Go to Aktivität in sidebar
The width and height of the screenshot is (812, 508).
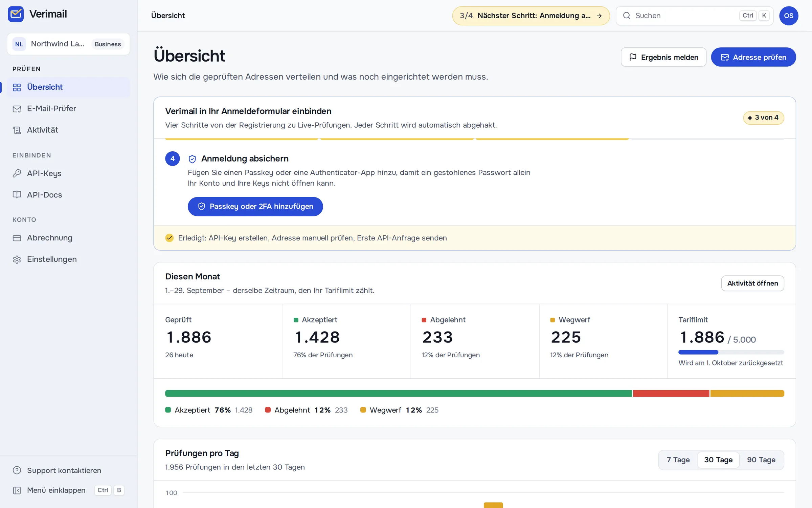[x=68, y=130]
